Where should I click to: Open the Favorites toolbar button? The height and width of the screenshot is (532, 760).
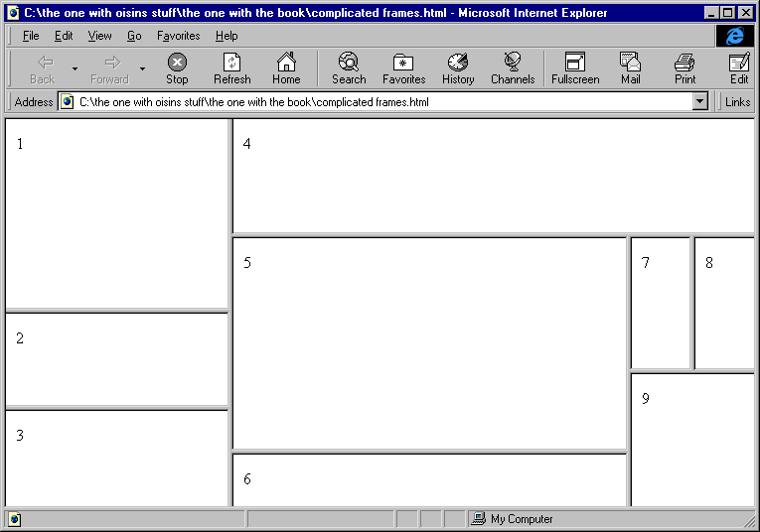tap(403, 69)
